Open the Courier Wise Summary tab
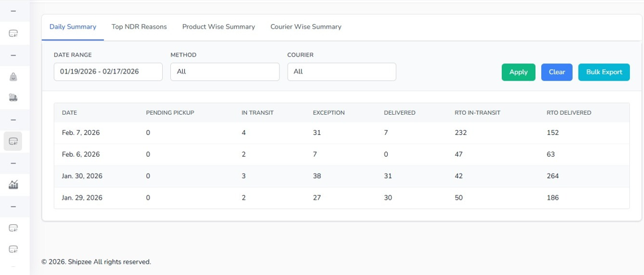 coord(306,27)
